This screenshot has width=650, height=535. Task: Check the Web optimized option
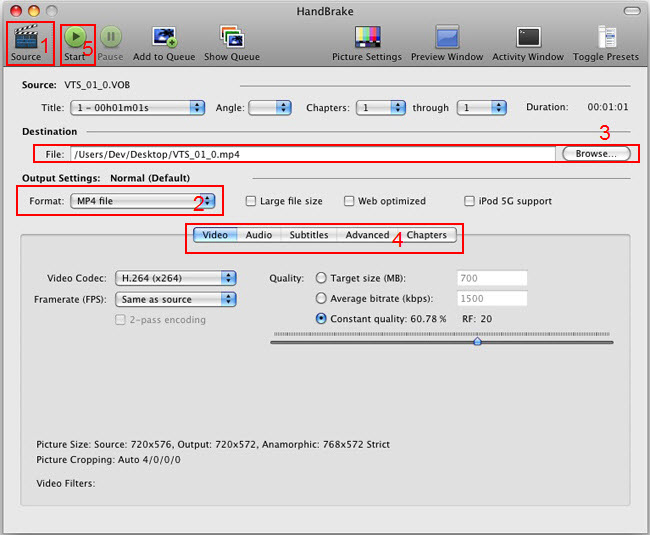[348, 201]
